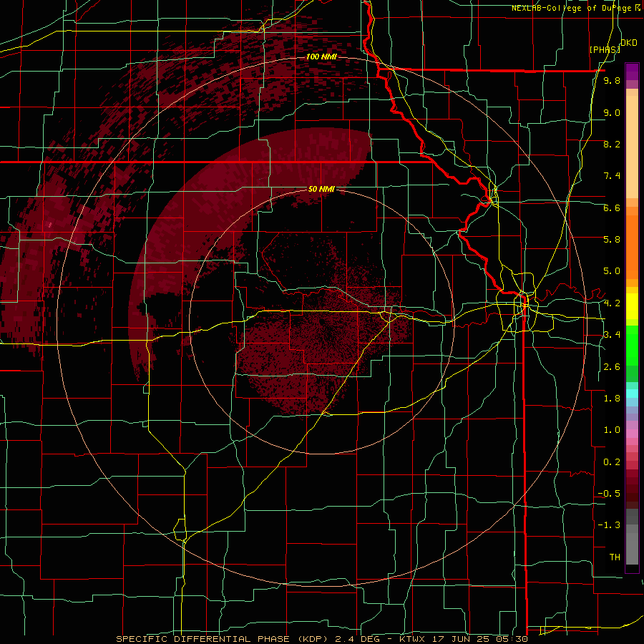
Task: Click the 5.8 scale value
Action: click(612, 239)
